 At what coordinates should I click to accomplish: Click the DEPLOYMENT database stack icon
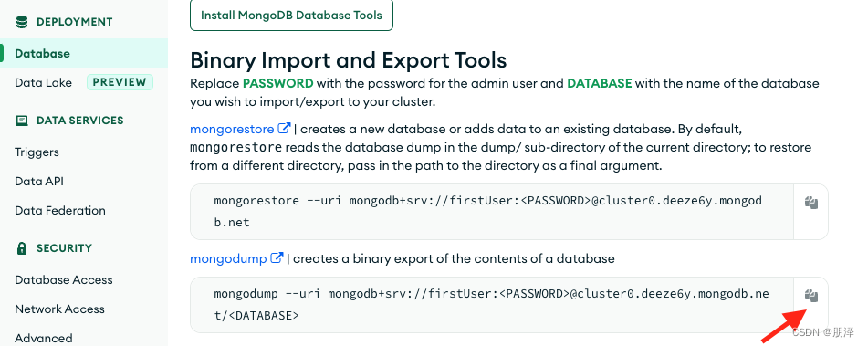pos(22,22)
